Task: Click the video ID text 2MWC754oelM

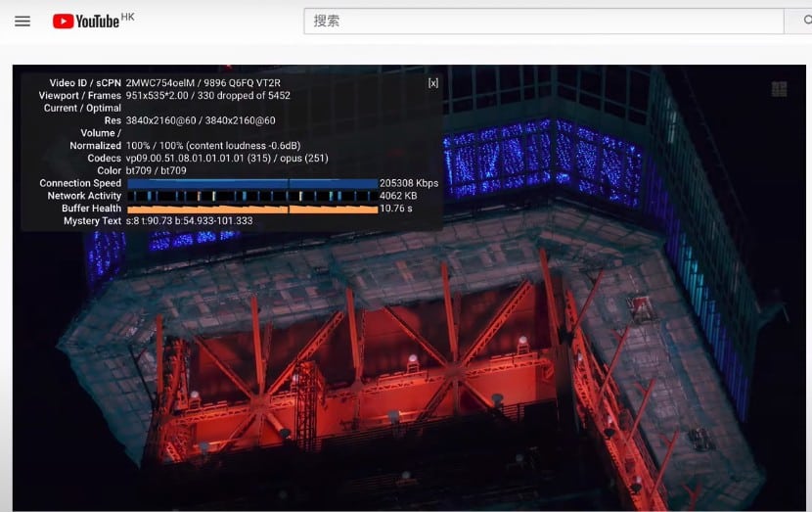Action: 160,83
